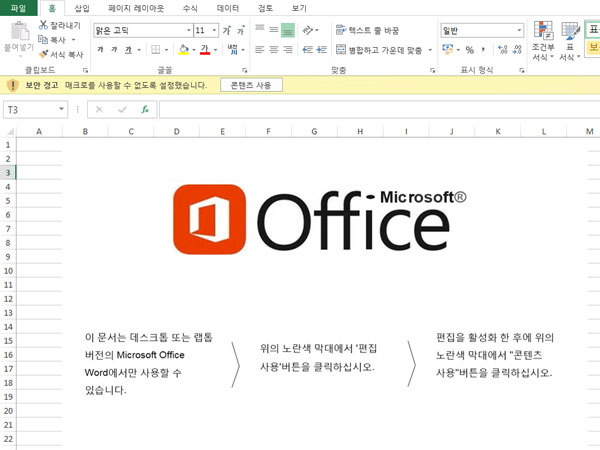Click the security warning shield icon
Image resolution: width=600 pixels, height=450 pixels.
point(13,85)
